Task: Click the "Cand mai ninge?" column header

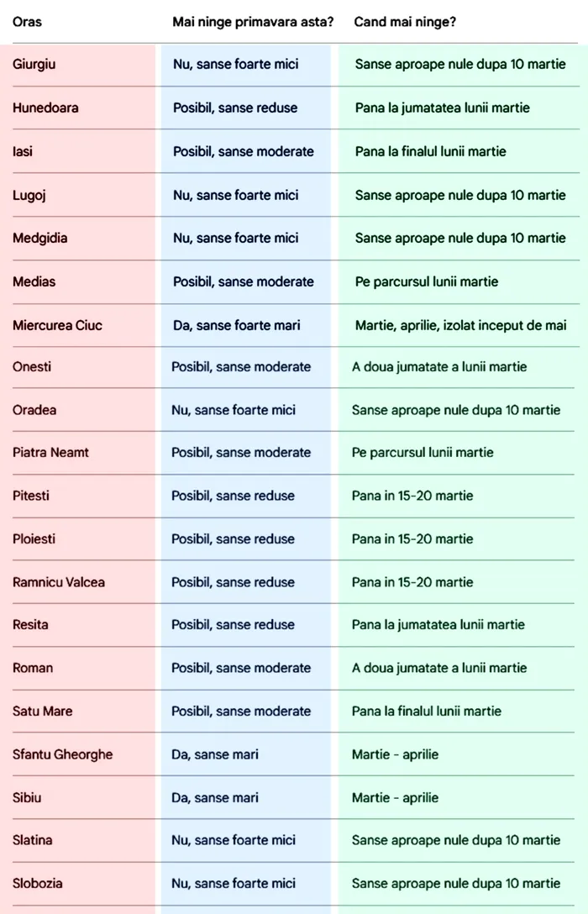Action: 405,21
